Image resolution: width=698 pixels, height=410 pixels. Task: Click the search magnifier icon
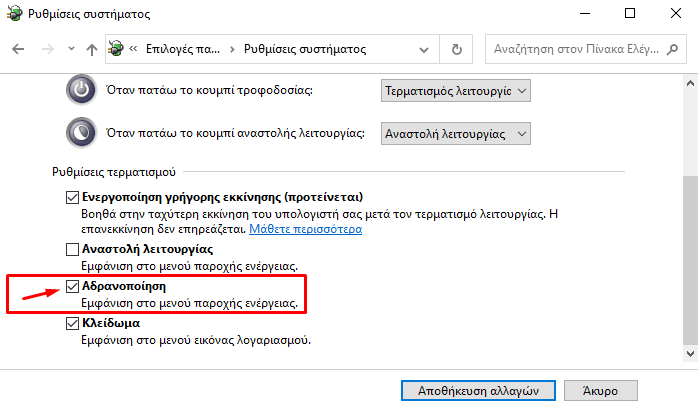pyautogui.click(x=673, y=49)
